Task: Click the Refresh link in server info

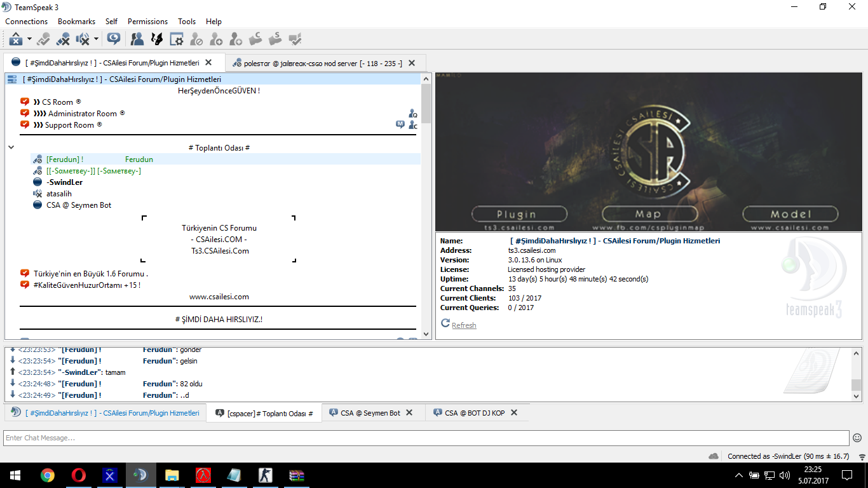Action: coord(464,325)
